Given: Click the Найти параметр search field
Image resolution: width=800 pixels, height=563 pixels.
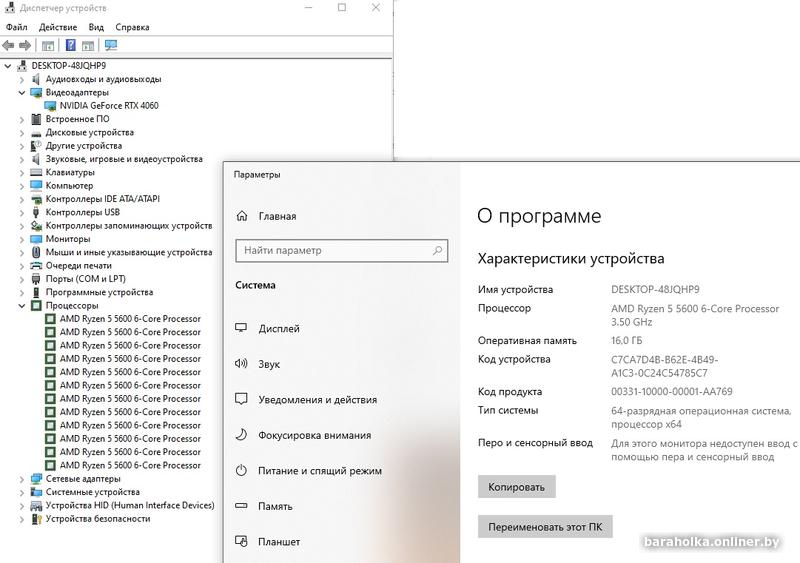Looking at the screenshot, I should pos(341,251).
